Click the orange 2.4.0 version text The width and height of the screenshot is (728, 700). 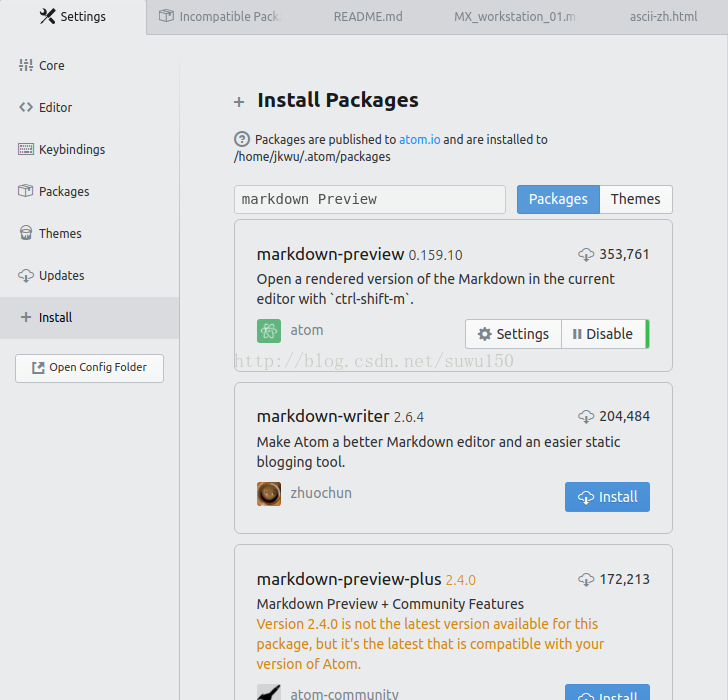click(461, 580)
